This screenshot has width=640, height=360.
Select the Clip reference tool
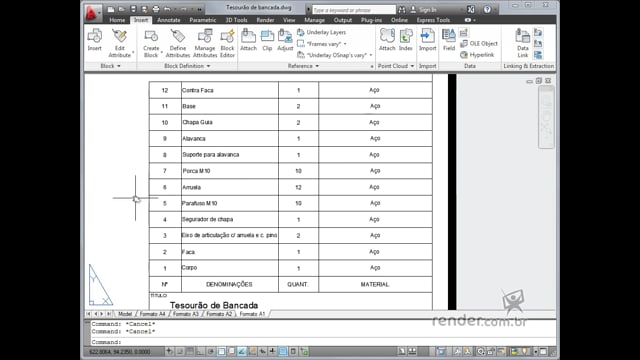click(x=267, y=40)
